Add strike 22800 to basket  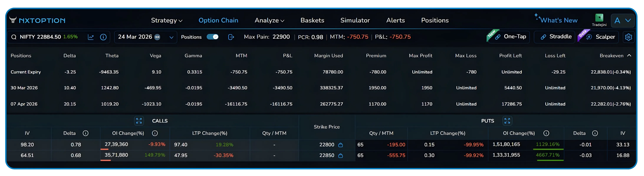(340, 145)
